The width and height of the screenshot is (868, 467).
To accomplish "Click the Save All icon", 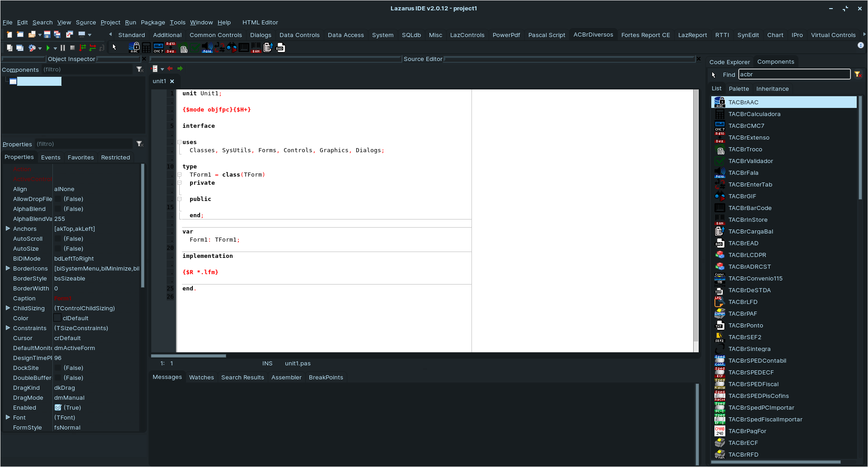I will point(57,34).
